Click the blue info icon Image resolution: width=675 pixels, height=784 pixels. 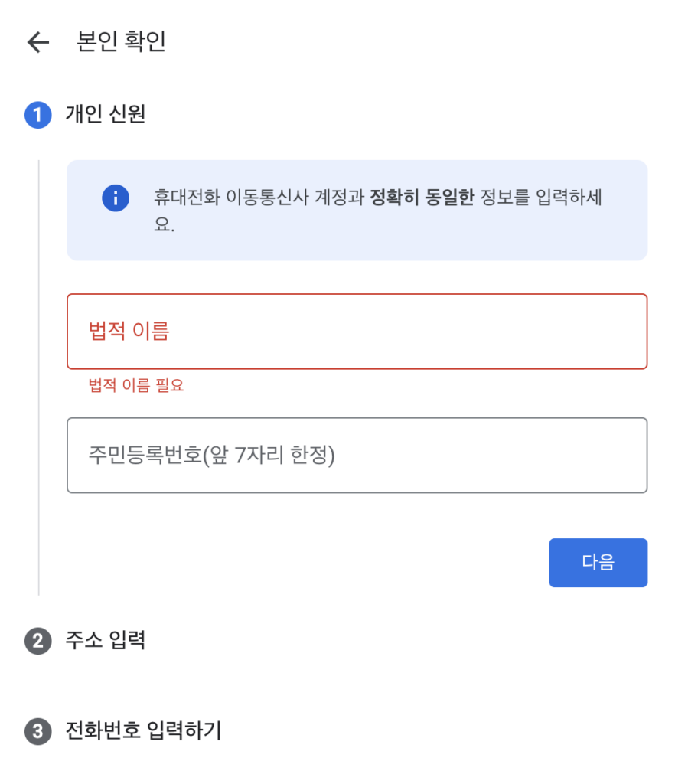pos(115,198)
